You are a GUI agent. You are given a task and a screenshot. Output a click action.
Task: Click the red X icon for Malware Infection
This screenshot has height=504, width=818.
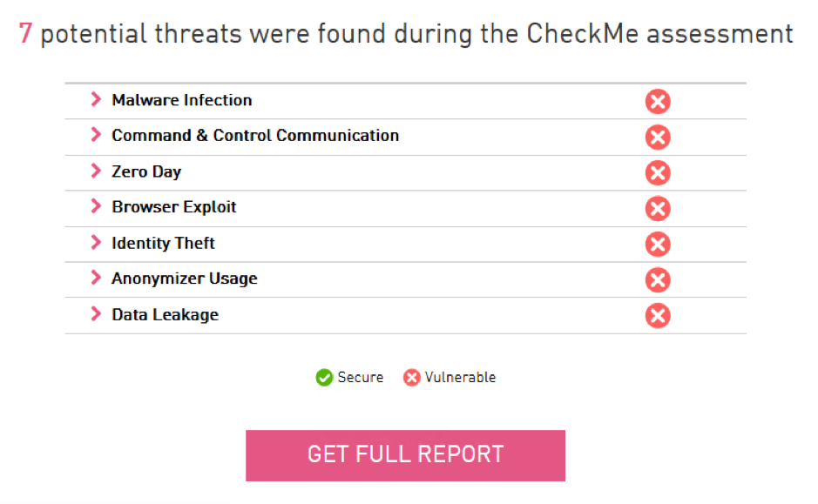[658, 101]
